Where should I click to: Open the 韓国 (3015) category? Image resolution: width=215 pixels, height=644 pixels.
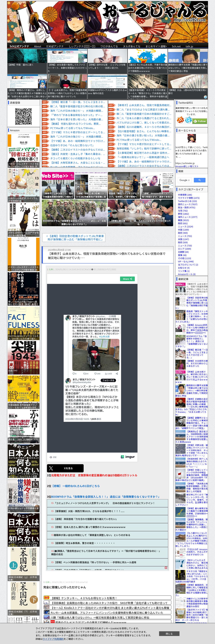point(184,220)
